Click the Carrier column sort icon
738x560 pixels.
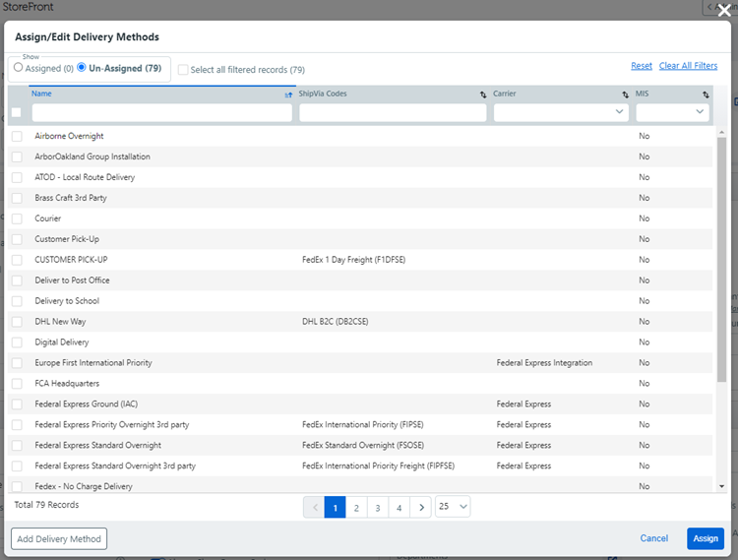tap(626, 94)
